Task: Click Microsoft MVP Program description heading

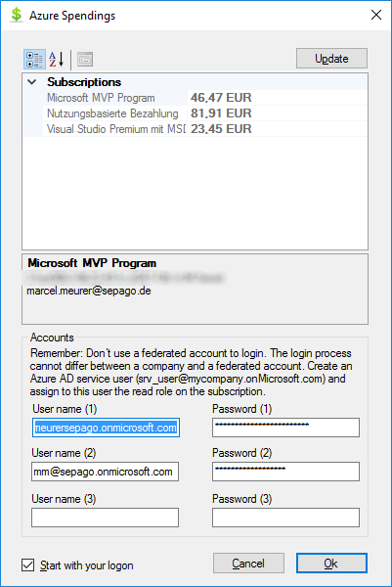Action: 92,263
